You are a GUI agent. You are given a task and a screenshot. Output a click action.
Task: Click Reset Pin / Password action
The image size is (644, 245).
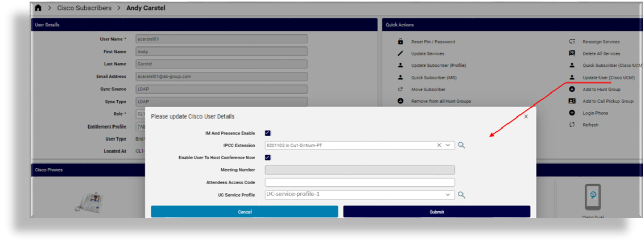(x=433, y=42)
